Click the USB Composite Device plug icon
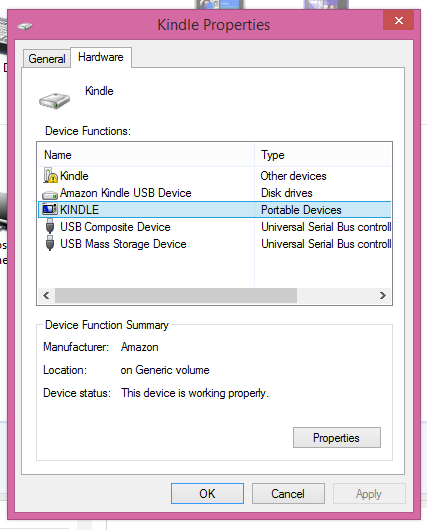 pos(50,226)
